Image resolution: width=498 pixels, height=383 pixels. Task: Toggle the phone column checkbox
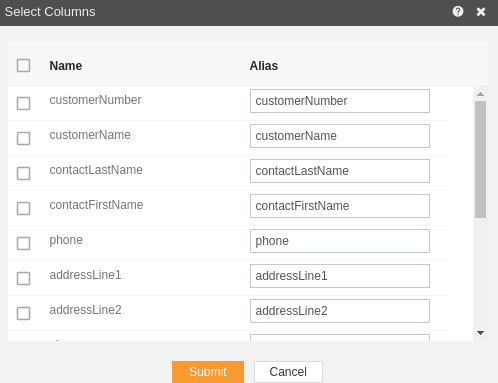[23, 243]
